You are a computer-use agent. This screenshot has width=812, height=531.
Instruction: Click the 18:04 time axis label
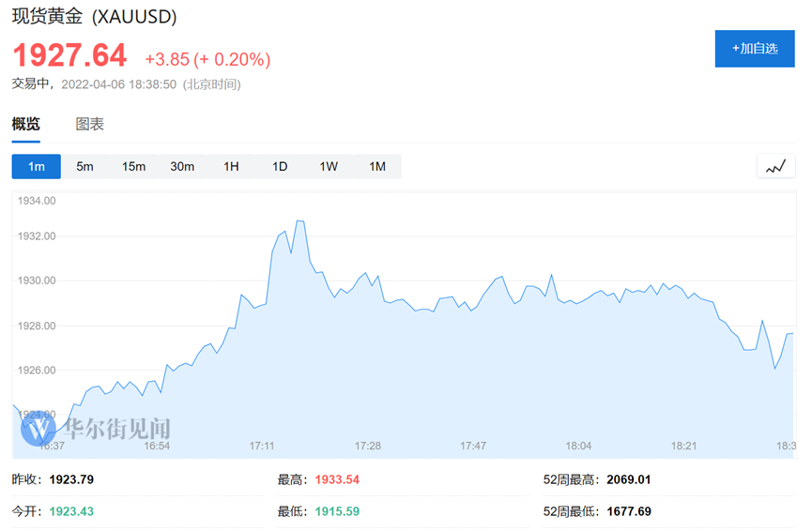click(x=578, y=446)
